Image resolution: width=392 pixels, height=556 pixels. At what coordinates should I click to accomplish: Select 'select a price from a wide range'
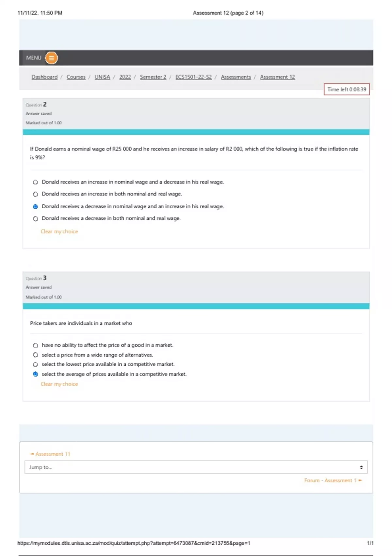[35, 355]
